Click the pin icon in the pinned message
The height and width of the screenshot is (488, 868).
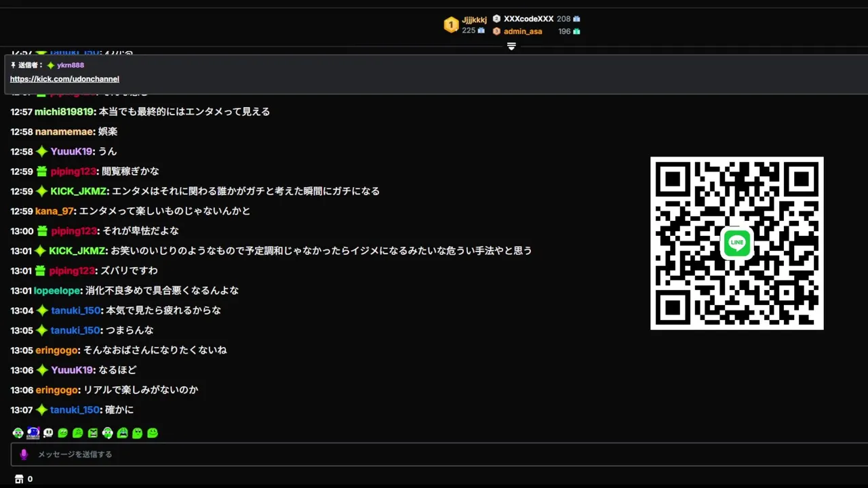point(13,65)
